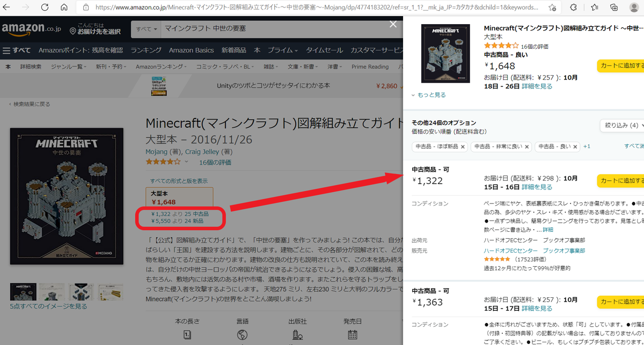Open Prime Reading in the sub-navigation
644x345 pixels.
pyautogui.click(x=370, y=67)
